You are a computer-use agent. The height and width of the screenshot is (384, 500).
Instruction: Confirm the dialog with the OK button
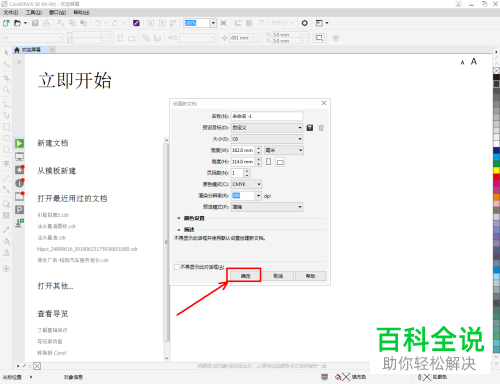click(245, 276)
